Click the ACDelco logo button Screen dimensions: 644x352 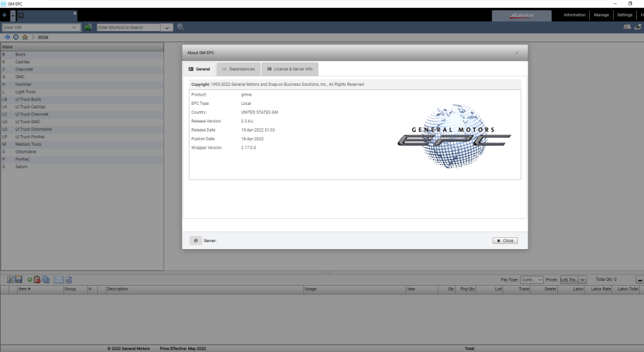pos(522,15)
